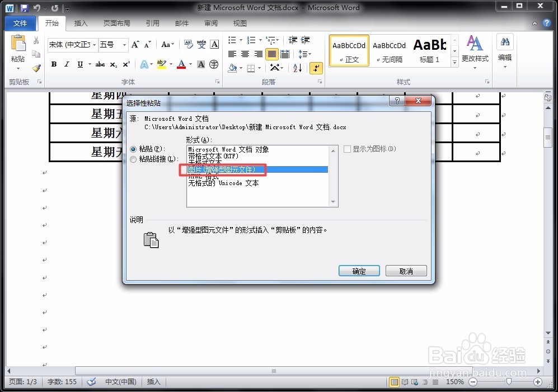Viewport: 558px width, 392px height.
Task: Apply subscript formatting
Action: tap(112, 65)
